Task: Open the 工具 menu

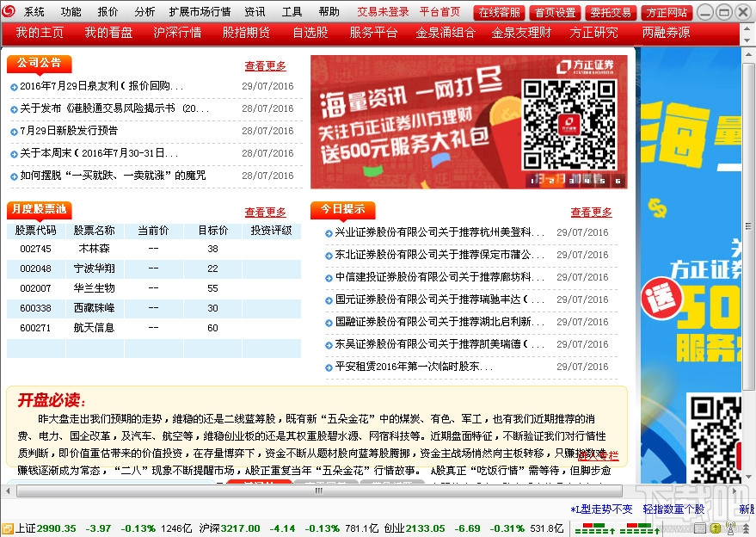Action: point(290,11)
